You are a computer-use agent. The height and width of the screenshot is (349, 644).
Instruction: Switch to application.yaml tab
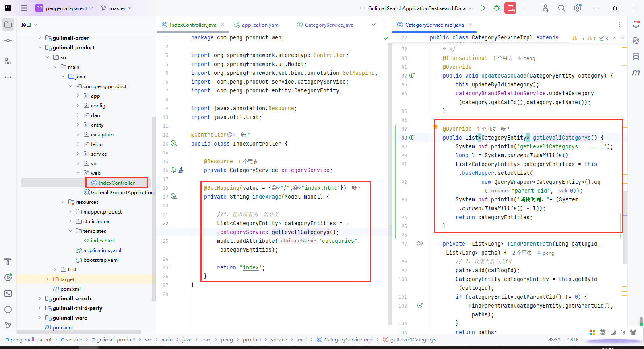point(257,25)
